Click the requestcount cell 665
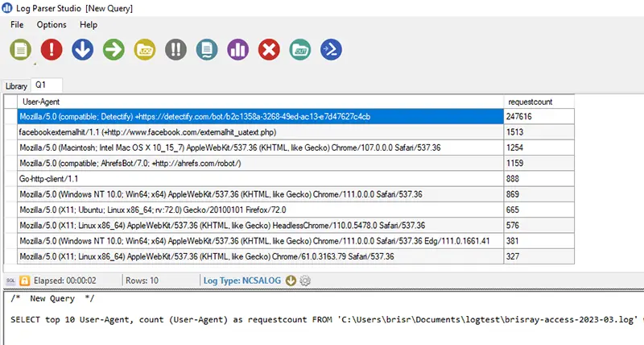Screen dimensions: 644x345 [539, 210]
